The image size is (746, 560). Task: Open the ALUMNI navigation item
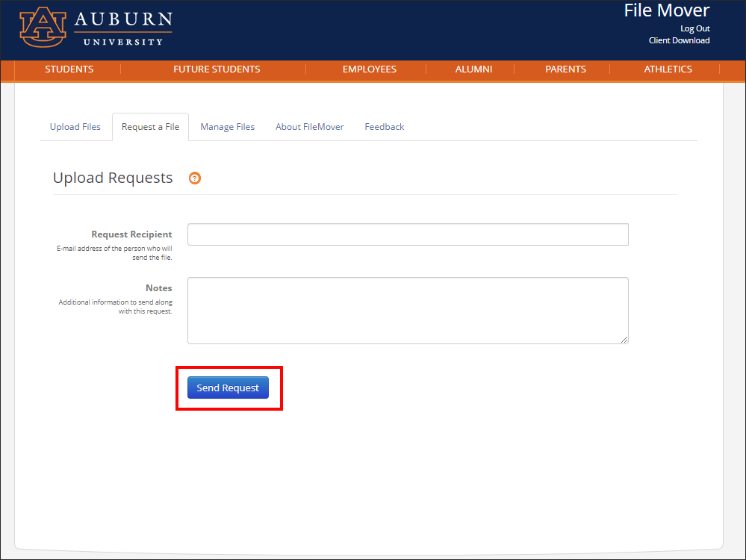click(473, 69)
